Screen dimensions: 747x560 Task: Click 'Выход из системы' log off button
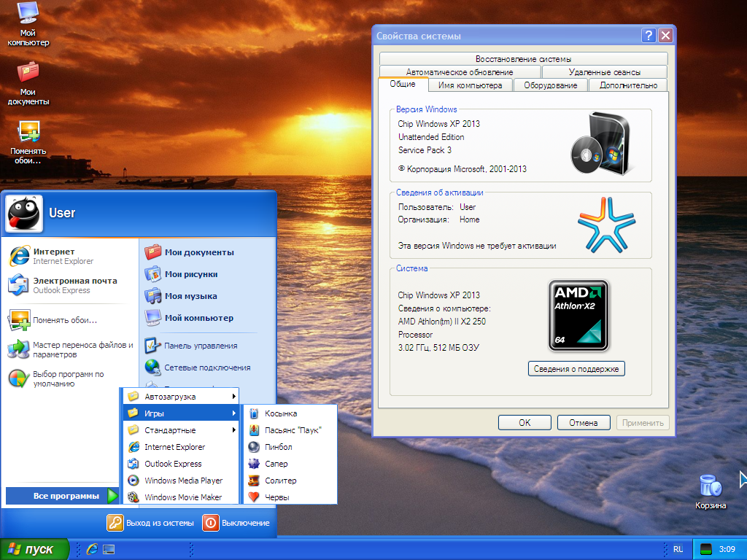tap(150, 523)
